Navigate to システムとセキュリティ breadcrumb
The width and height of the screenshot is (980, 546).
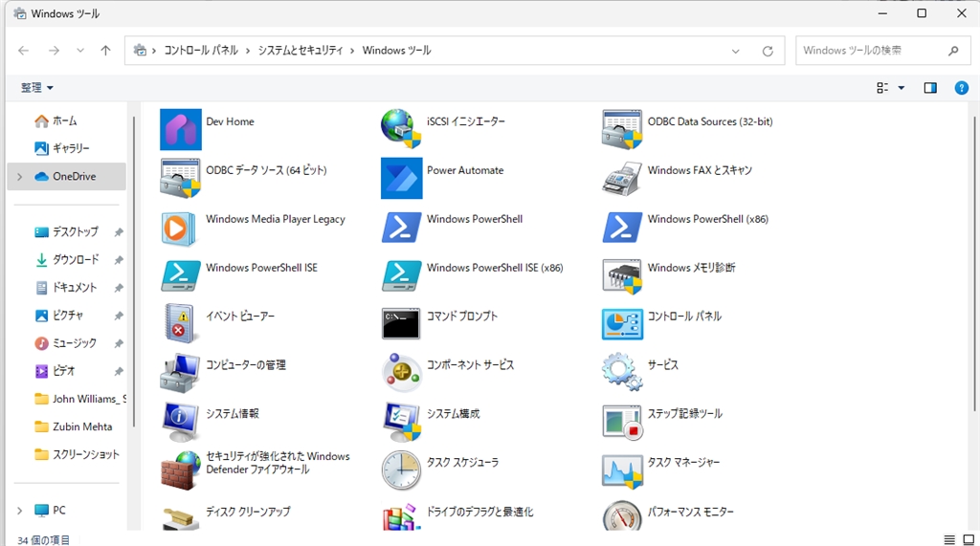tap(301, 51)
